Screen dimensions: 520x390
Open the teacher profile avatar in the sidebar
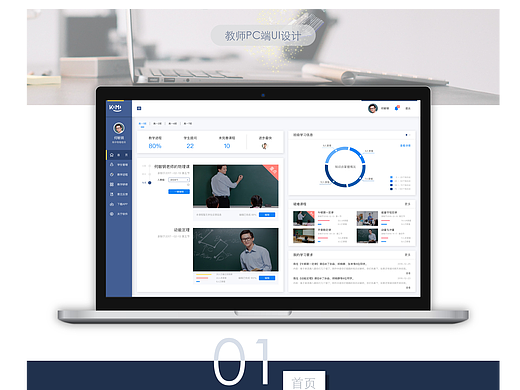[119, 128]
